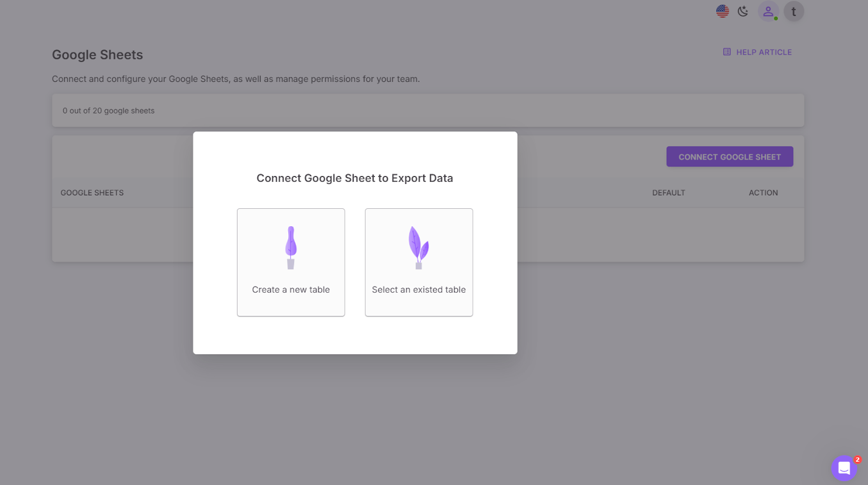Click the 'Google Sheets' page heading
This screenshot has height=485, width=868.
(97, 55)
